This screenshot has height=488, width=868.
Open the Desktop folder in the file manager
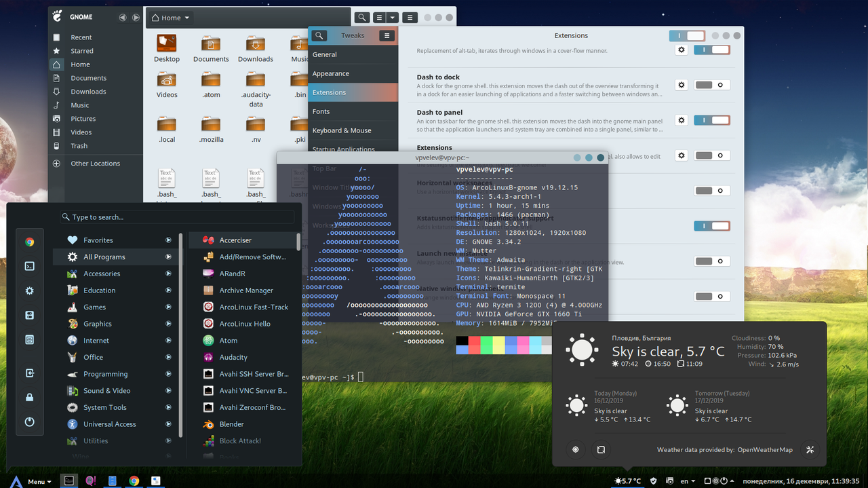click(167, 49)
